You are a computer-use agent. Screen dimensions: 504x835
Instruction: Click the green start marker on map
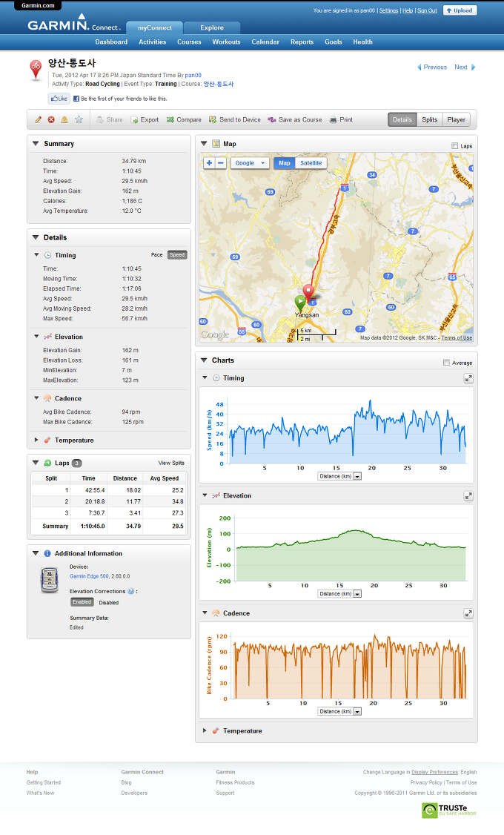pos(300,303)
